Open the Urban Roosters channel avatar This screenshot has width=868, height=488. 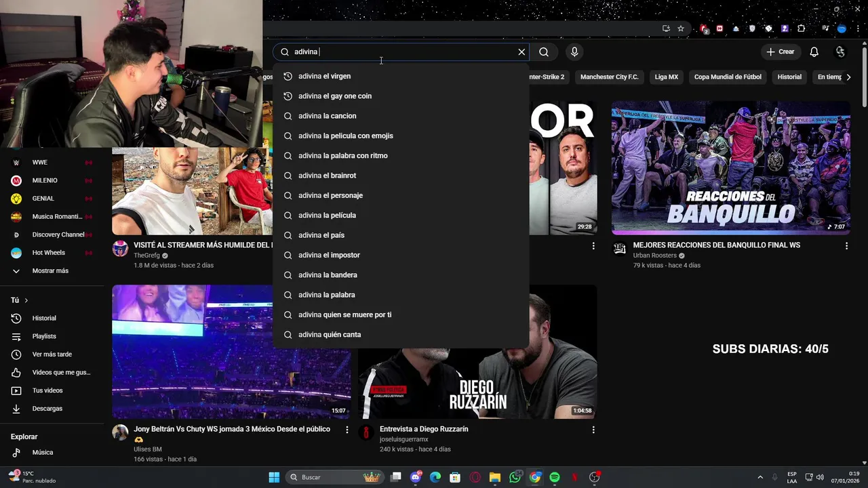coord(619,249)
